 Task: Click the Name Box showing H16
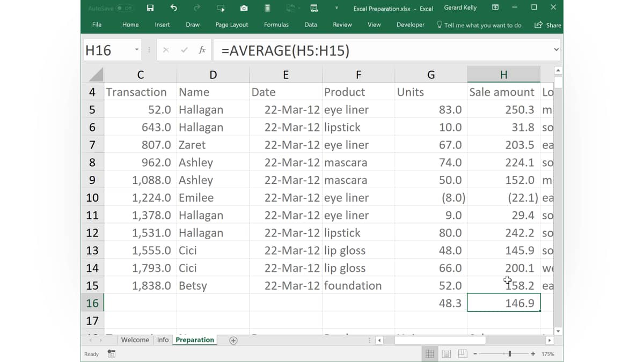coord(107,50)
